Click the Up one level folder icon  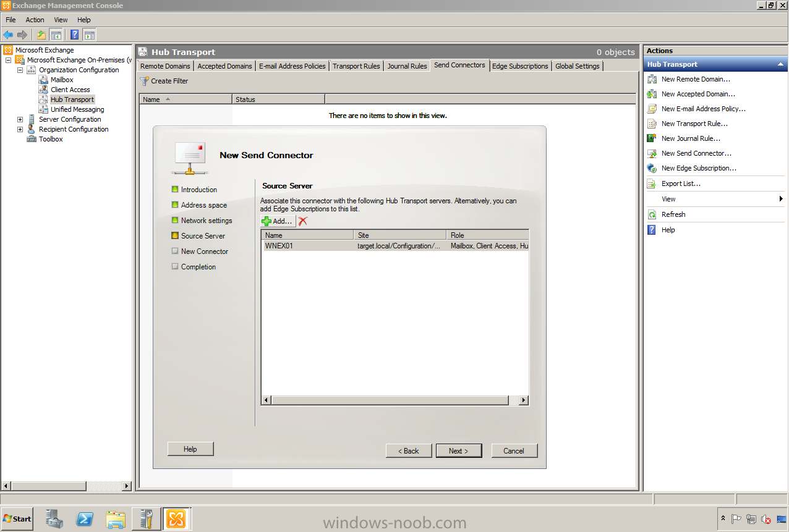[x=41, y=35]
